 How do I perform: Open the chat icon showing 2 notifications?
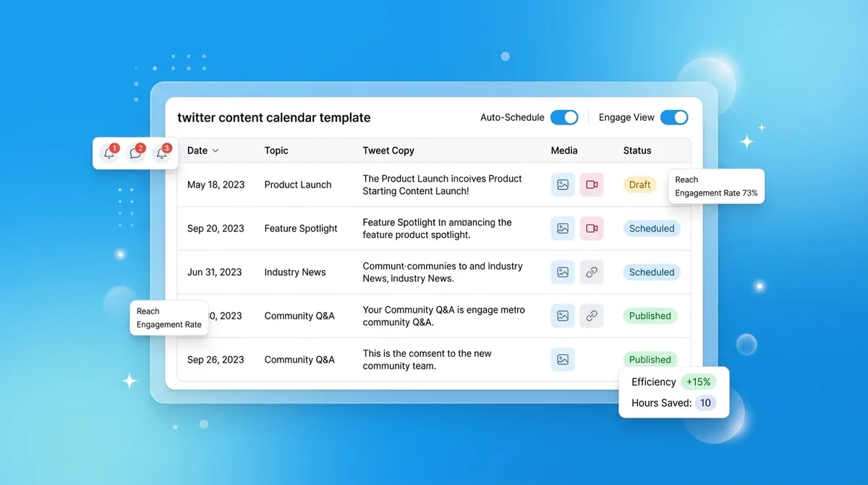pyautogui.click(x=136, y=153)
